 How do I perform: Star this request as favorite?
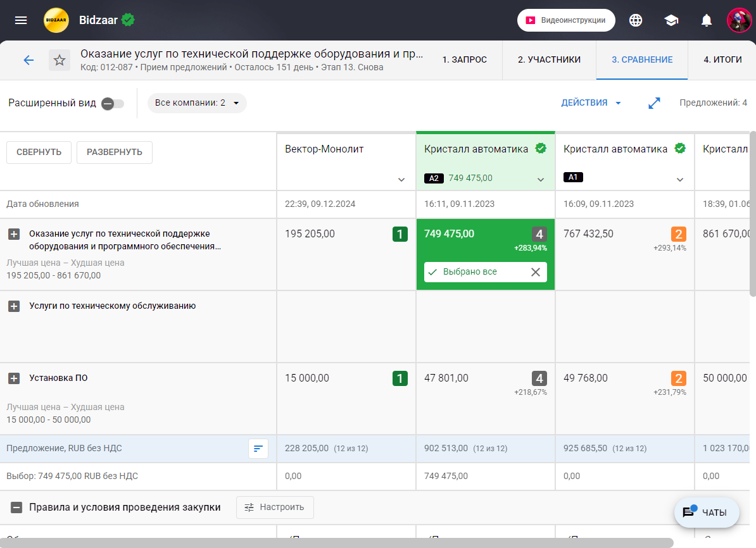pos(60,60)
